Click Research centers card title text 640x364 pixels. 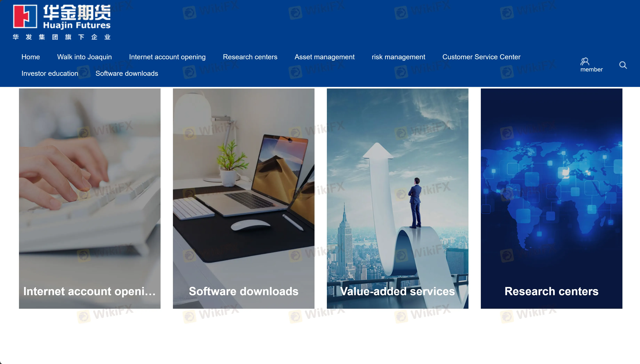pyautogui.click(x=551, y=291)
